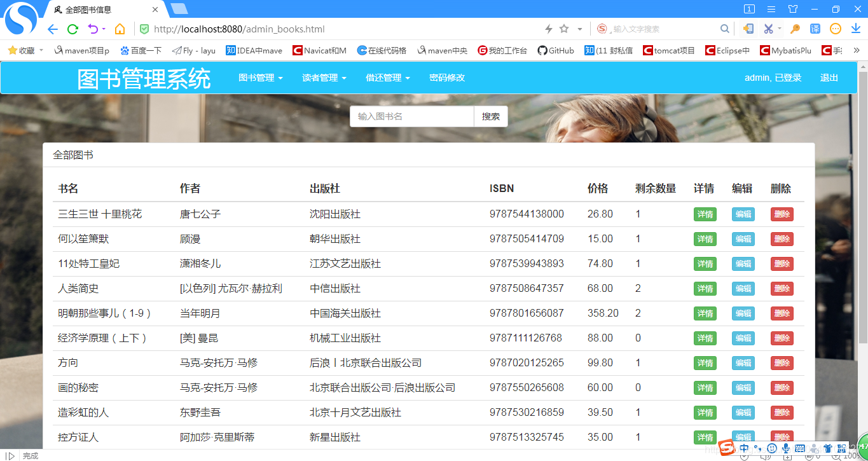Open the undo-close dropdown arrow beside purple icon
This screenshot has width=868, height=461.
[x=104, y=29]
